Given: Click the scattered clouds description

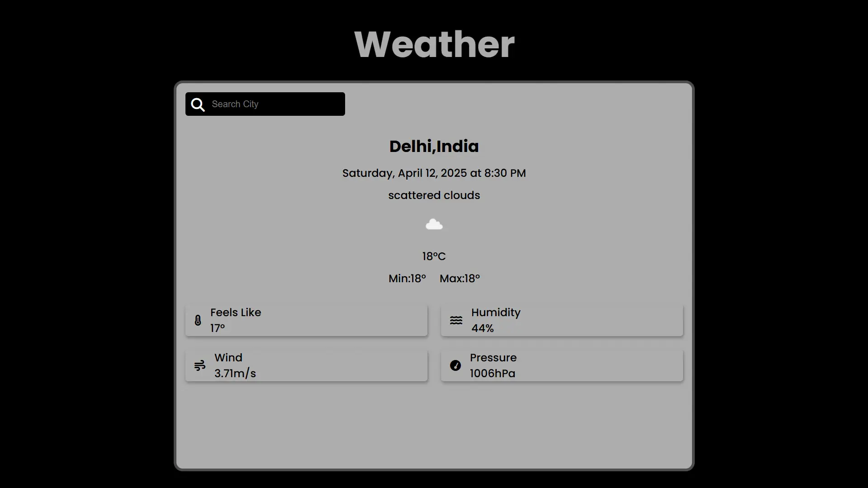Looking at the screenshot, I should [x=434, y=195].
